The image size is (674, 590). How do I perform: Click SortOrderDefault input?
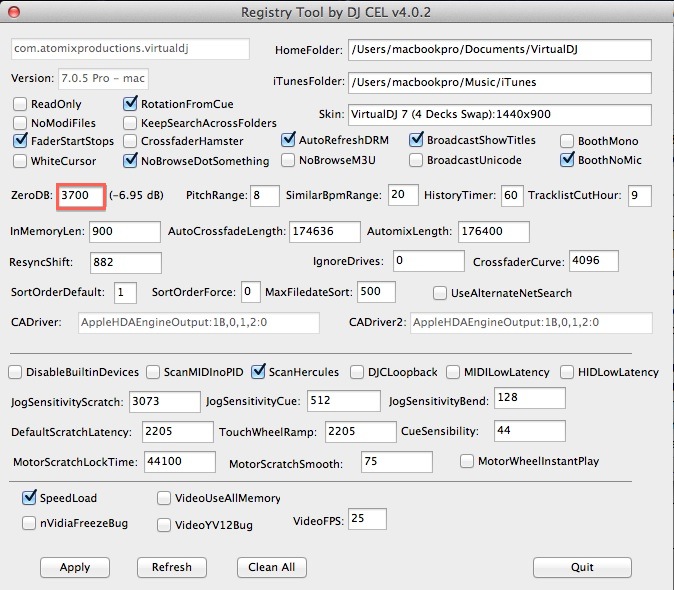coord(126,293)
